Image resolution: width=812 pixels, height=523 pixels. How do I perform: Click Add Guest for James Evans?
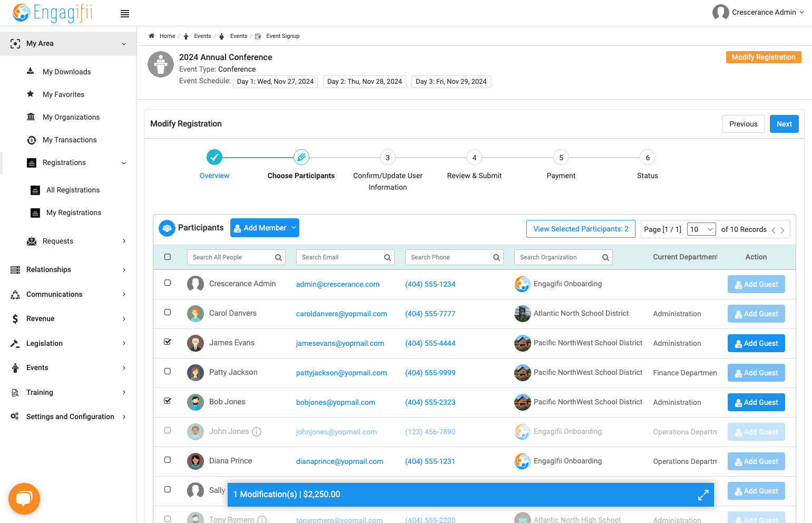tap(756, 343)
